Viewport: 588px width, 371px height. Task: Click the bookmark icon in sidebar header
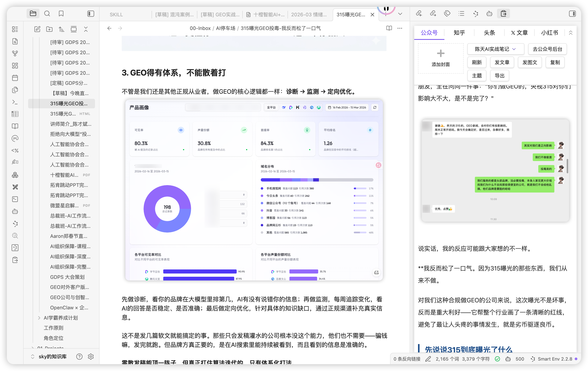[61, 14]
